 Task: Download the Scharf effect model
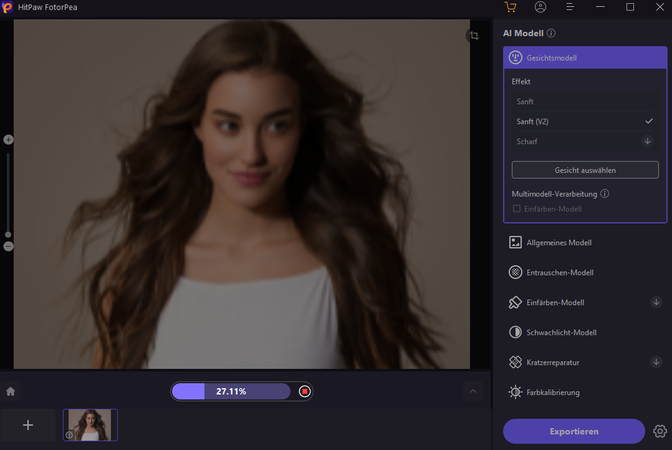648,141
